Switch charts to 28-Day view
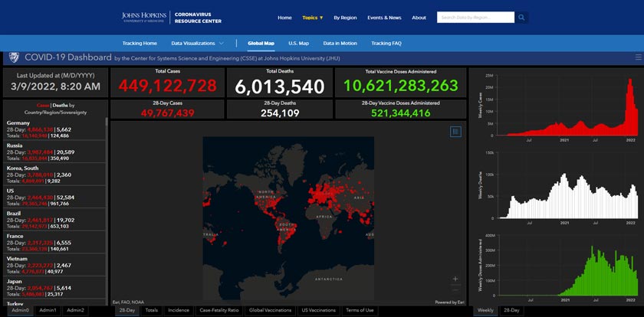644x317 pixels. [511, 310]
